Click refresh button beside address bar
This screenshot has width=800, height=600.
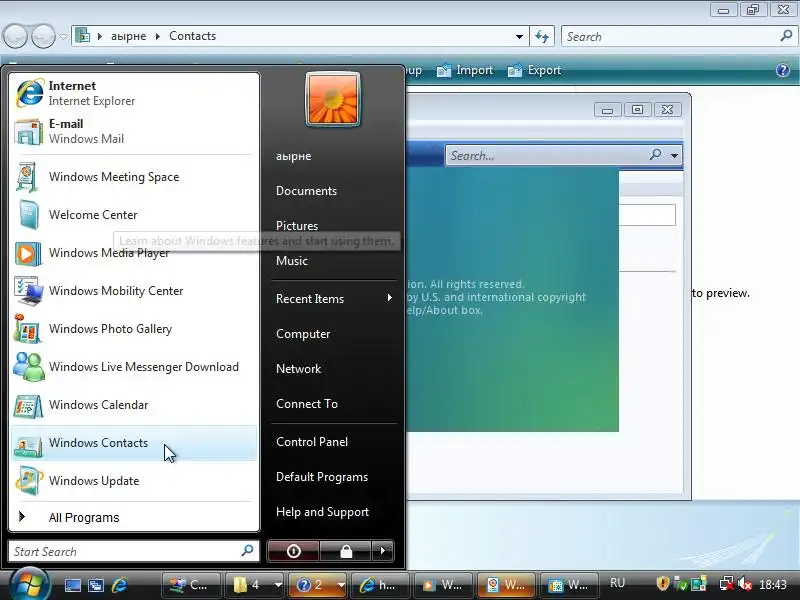[542, 36]
